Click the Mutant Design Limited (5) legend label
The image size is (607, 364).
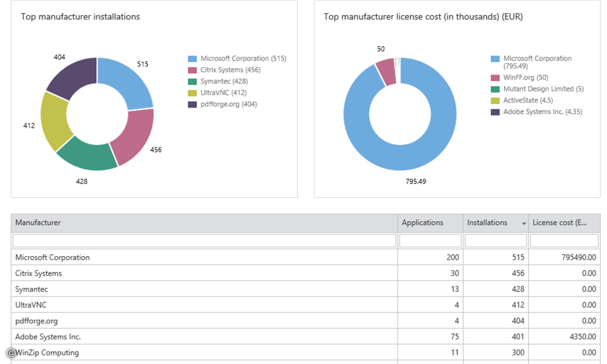(x=543, y=89)
